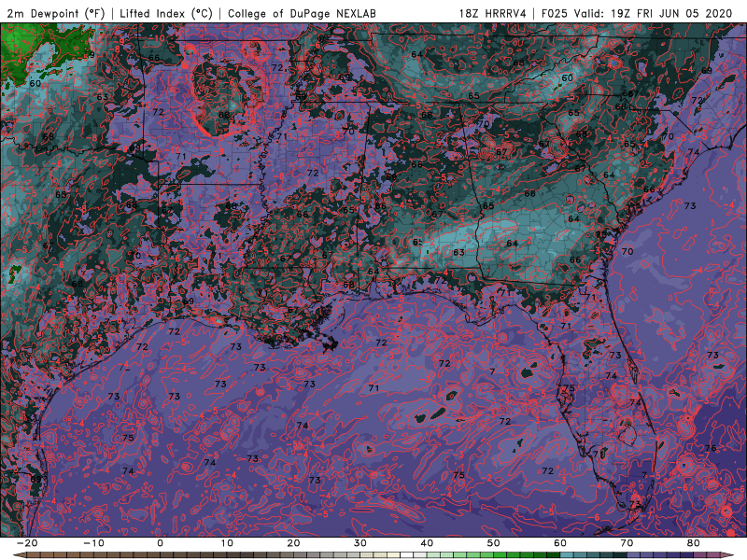This screenshot has height=560, width=747.
Task: Click the '30' colorbar tick label
Action: point(360,543)
